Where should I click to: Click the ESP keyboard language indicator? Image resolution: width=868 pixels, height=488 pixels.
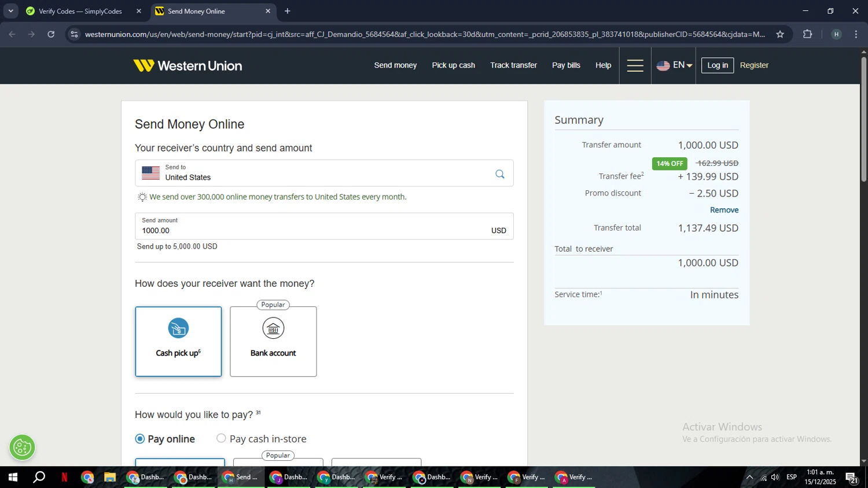click(x=792, y=477)
